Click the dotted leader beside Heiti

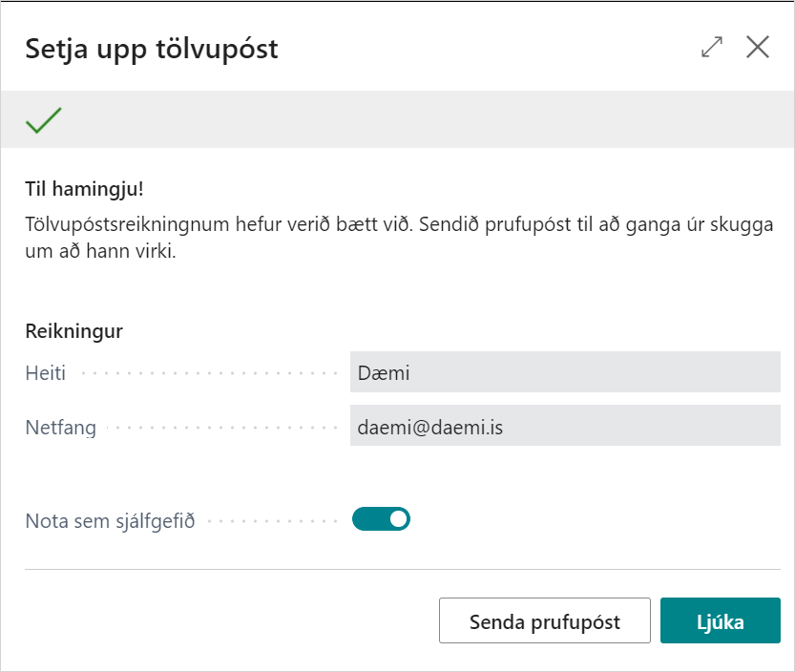click(x=210, y=373)
